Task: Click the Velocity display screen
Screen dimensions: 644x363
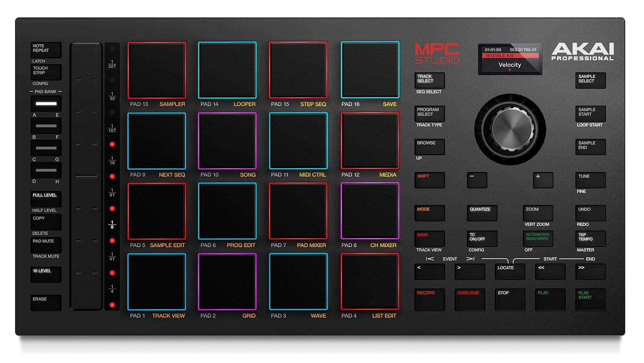Action: [510, 59]
